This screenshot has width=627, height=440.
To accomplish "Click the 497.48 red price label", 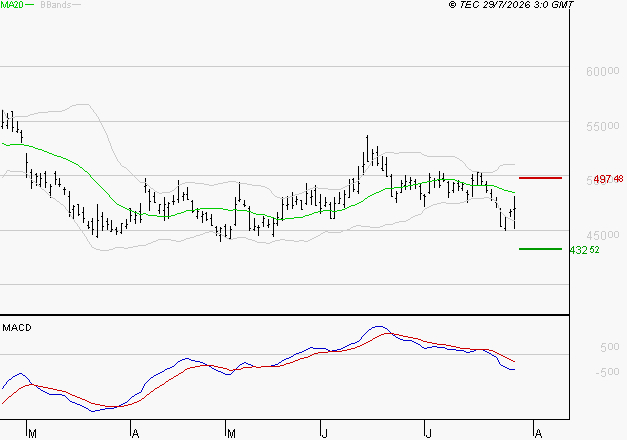I will pos(608,179).
